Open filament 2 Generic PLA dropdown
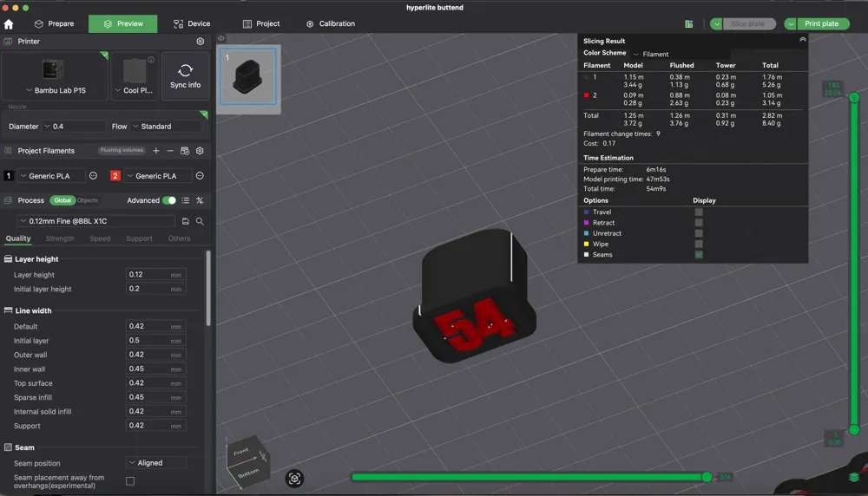868x496 pixels. pos(158,176)
